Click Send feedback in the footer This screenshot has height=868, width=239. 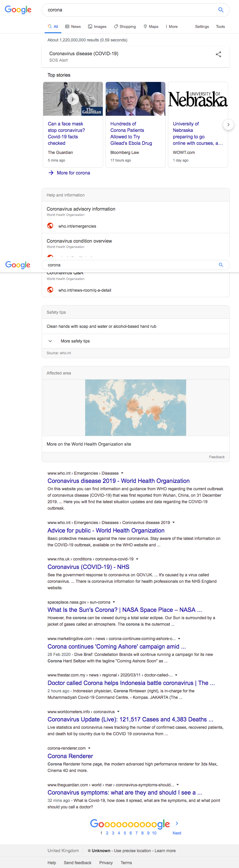(x=78, y=863)
